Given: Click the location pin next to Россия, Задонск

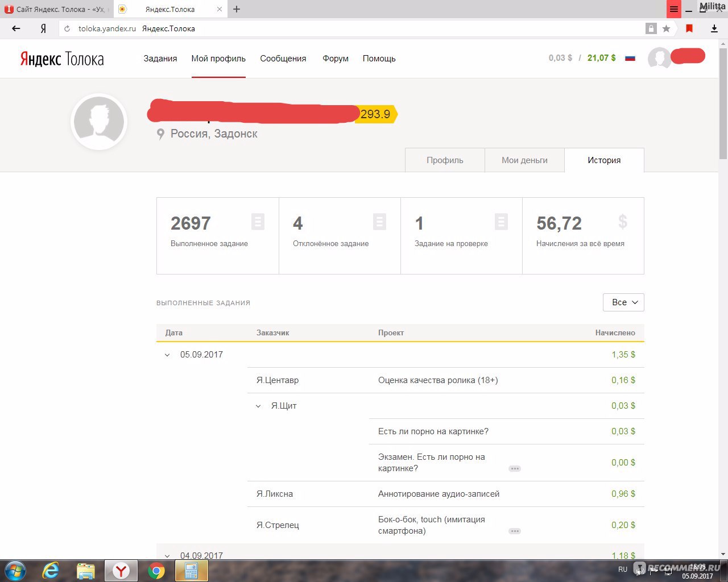Looking at the screenshot, I should (160, 134).
